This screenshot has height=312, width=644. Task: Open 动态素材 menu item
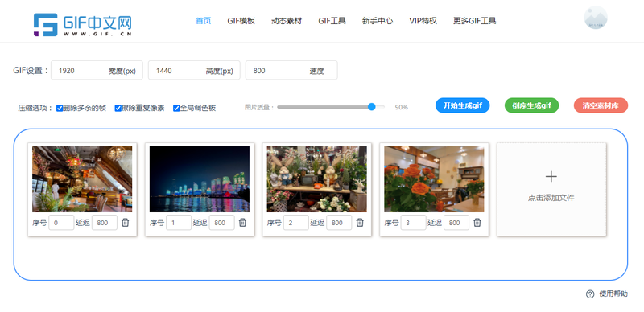point(287,21)
